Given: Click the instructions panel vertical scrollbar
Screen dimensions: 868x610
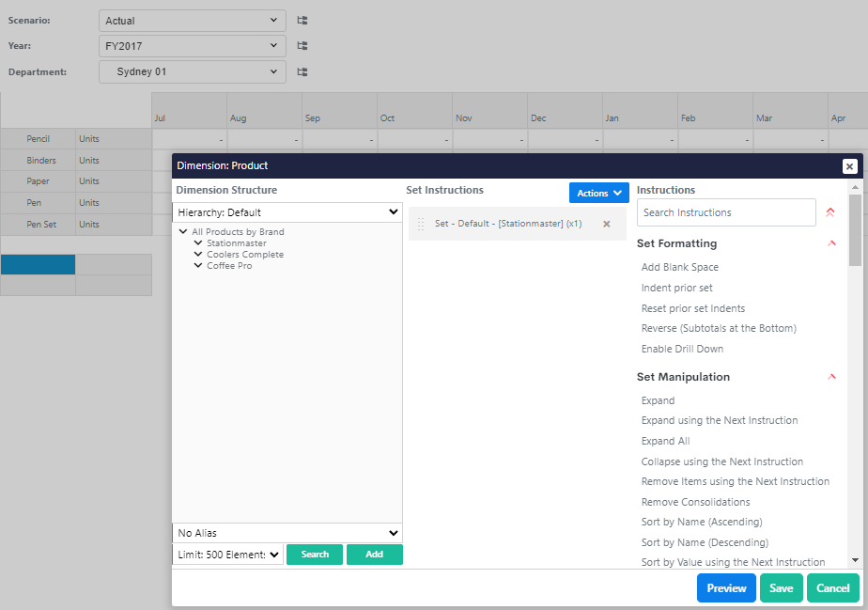Looking at the screenshot, I should tap(854, 376).
